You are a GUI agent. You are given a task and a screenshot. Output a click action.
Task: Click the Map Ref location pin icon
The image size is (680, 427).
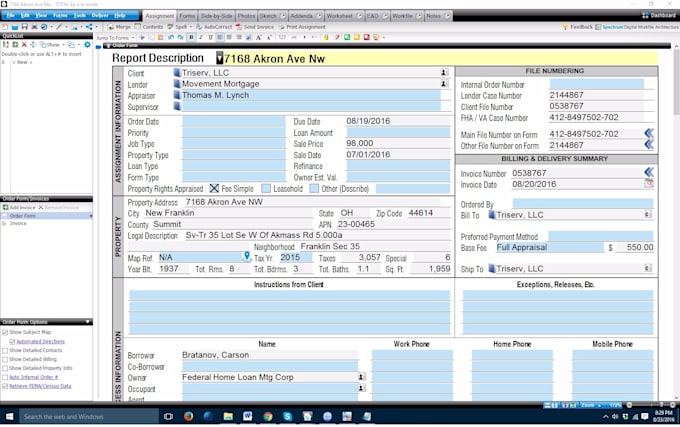pyautogui.click(x=246, y=256)
